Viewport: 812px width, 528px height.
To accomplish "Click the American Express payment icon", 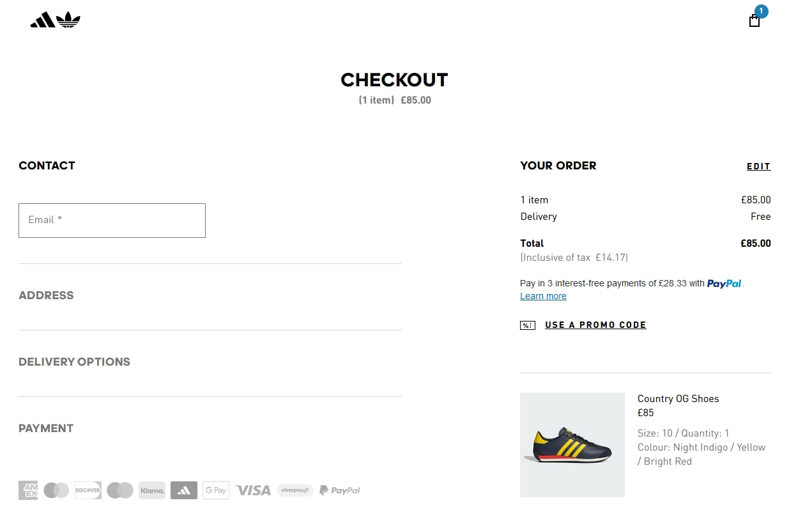I will (x=28, y=490).
